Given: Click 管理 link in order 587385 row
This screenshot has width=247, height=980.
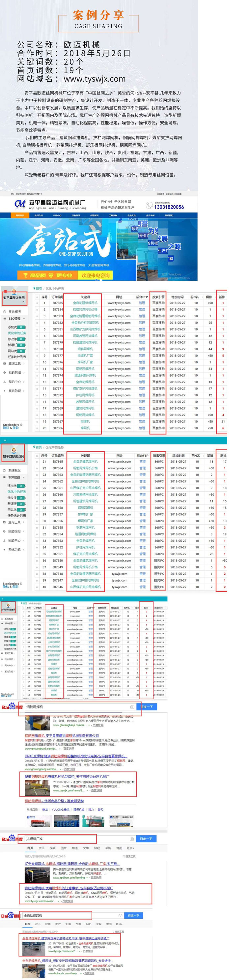Looking at the screenshot, I should point(142,303).
